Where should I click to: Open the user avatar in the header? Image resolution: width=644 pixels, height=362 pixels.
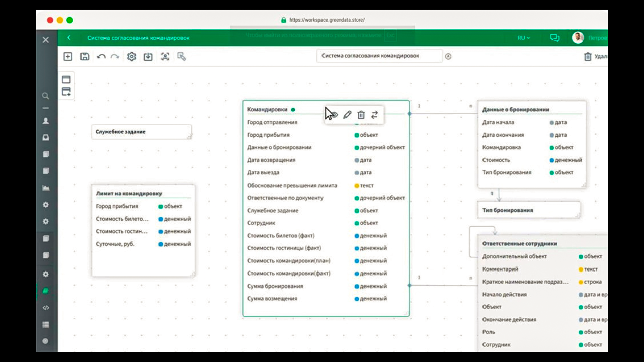(578, 38)
